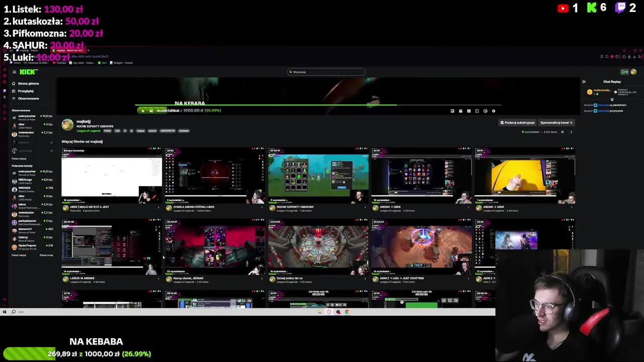Collapse the Chat Replay panel
Screen dimensions: 644x362
click(x=584, y=81)
